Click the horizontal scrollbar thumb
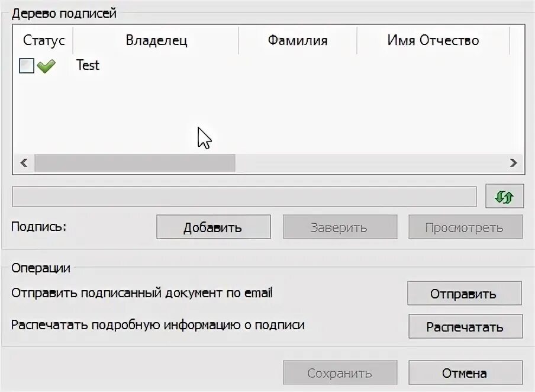 [x=135, y=163]
